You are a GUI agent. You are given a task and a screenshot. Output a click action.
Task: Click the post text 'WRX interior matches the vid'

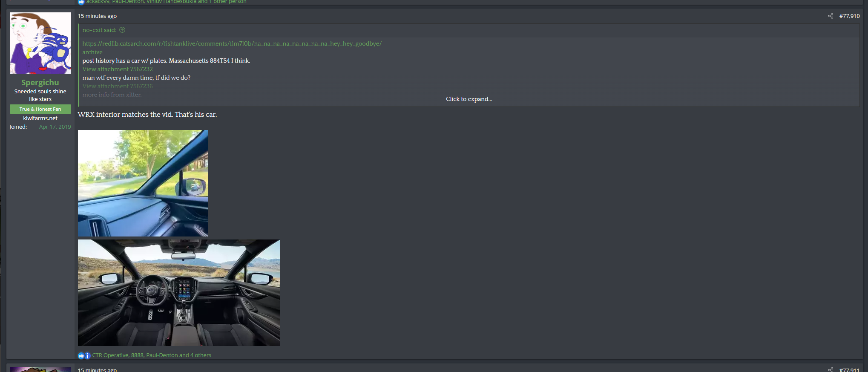(x=125, y=115)
